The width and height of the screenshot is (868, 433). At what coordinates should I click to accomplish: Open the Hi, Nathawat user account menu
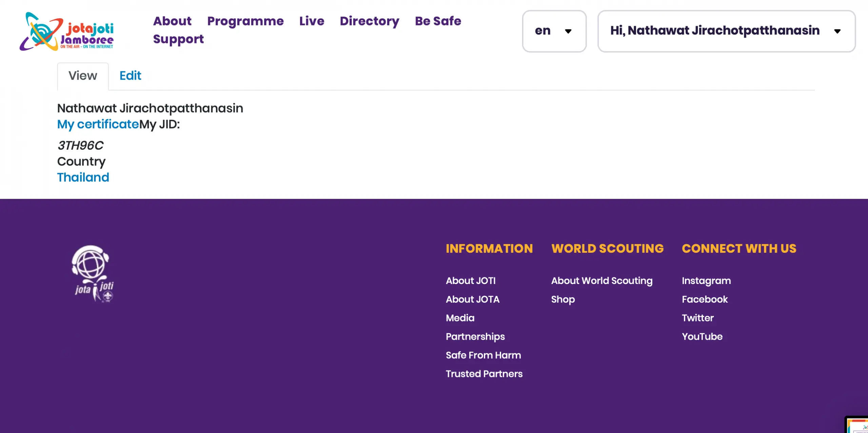(726, 31)
